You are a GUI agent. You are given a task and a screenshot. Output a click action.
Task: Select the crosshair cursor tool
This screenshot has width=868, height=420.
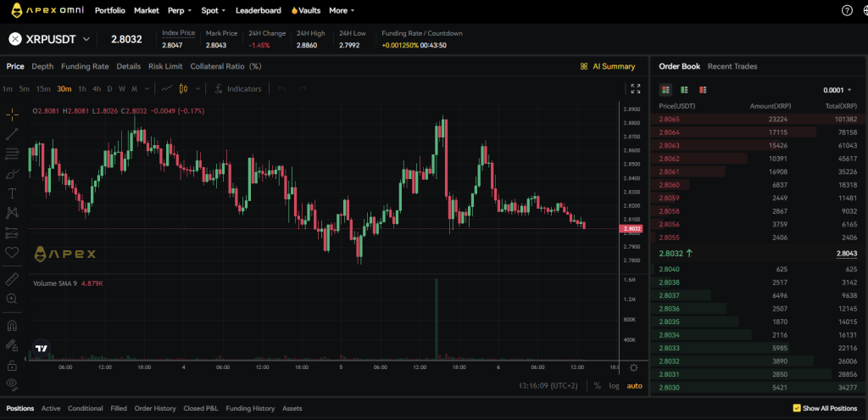tap(12, 115)
